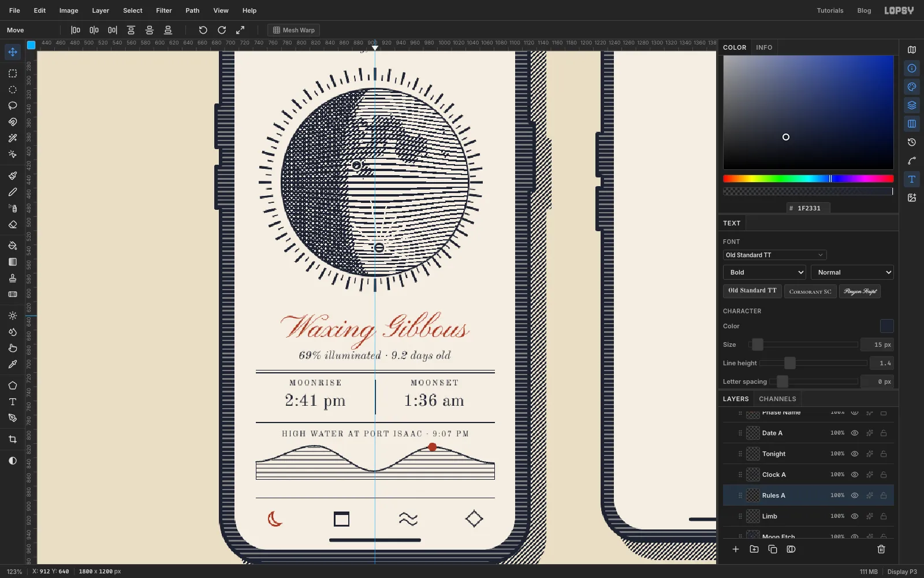Click the font Size value field
This screenshot has height=578, width=924.
(877, 344)
